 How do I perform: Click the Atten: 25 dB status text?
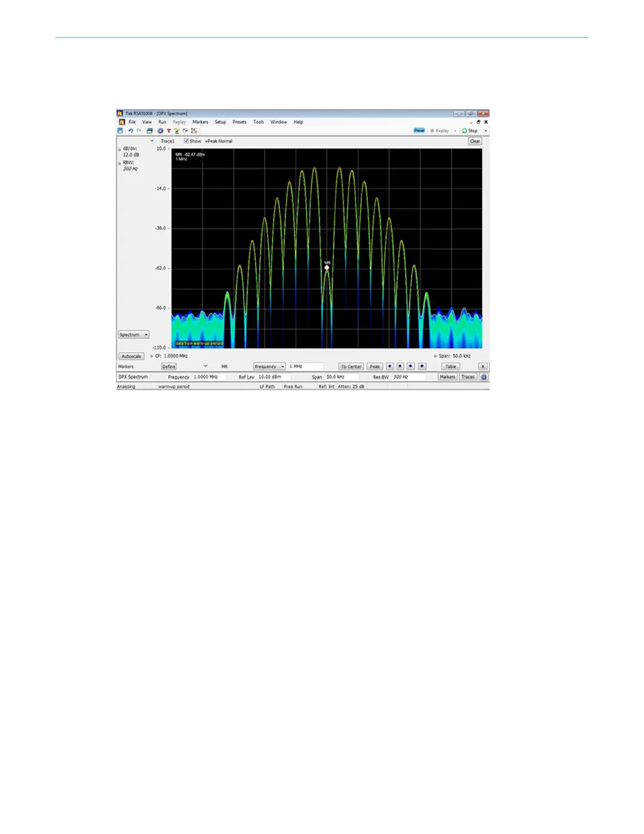(351, 386)
